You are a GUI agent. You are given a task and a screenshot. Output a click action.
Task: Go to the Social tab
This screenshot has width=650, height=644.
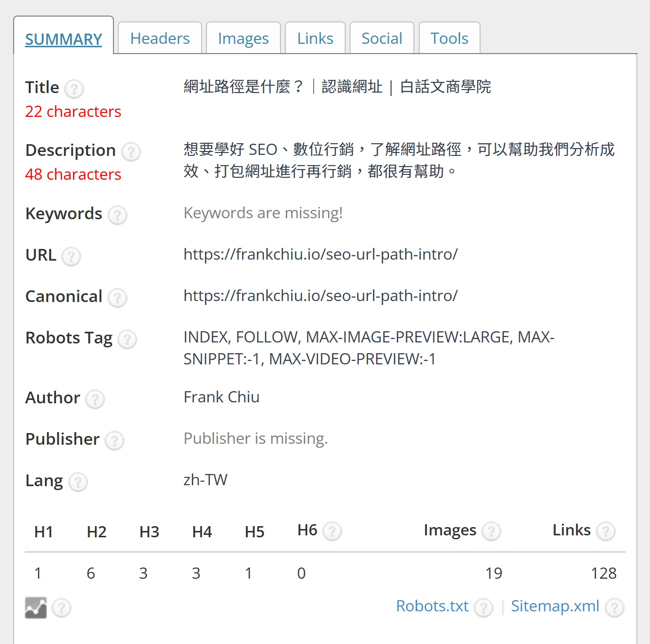pos(382,38)
